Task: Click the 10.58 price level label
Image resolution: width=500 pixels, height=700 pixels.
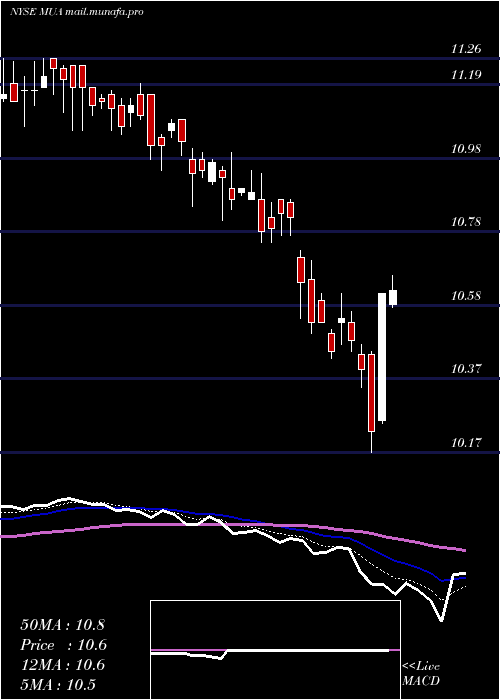Action: pos(466,296)
